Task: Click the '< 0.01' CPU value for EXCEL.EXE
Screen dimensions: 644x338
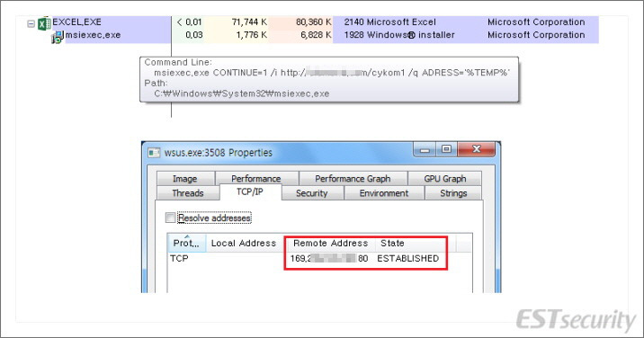Action: (189, 22)
